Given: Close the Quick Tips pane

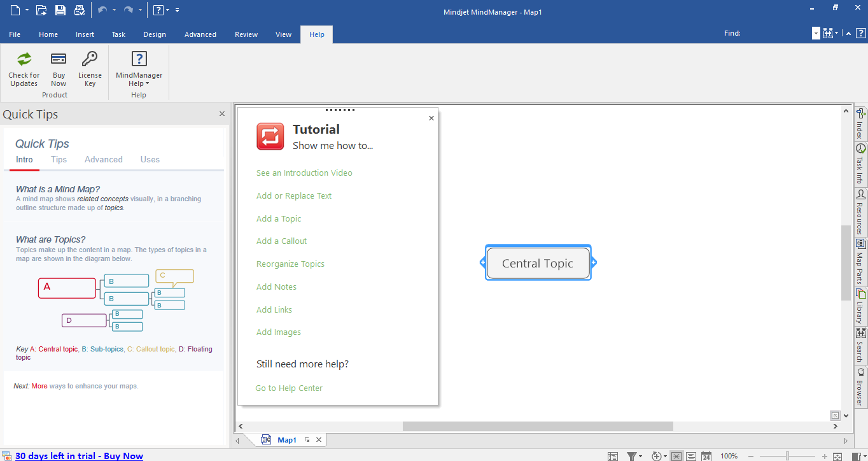Looking at the screenshot, I should [222, 114].
